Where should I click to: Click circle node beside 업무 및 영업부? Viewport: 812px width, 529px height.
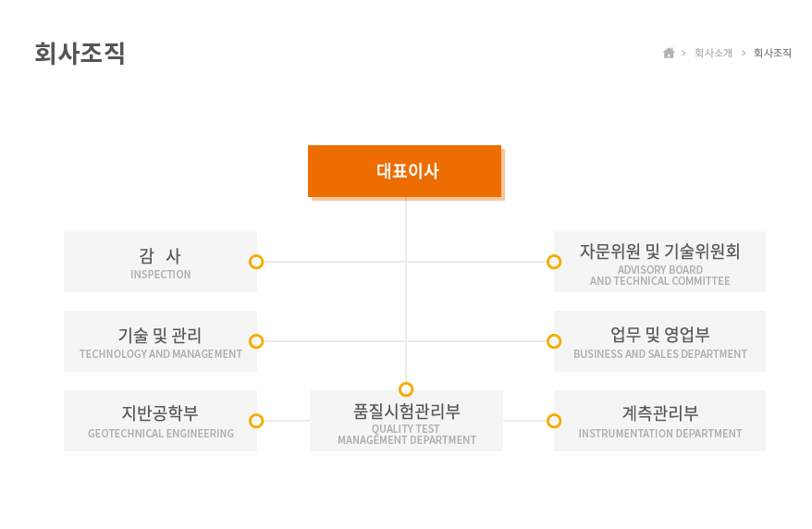(554, 341)
